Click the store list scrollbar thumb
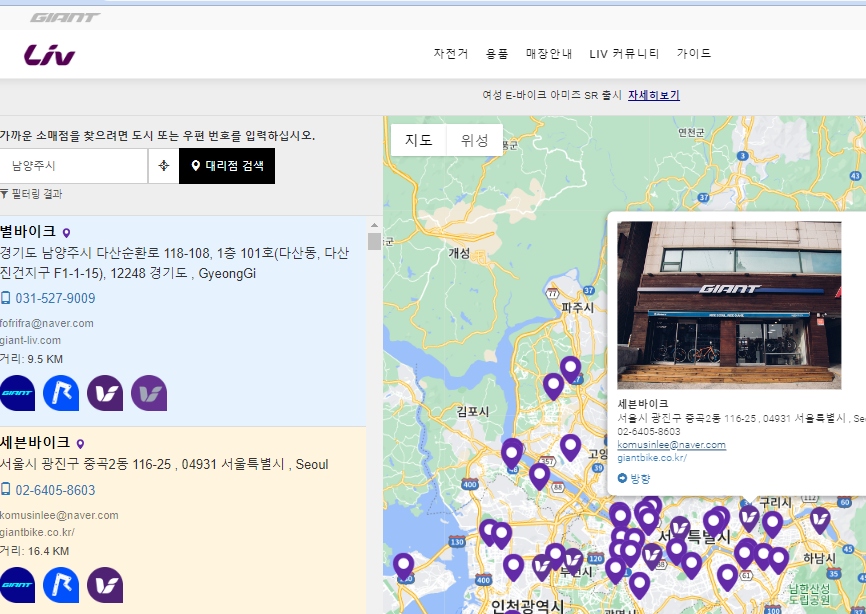This screenshot has width=866, height=614. click(x=374, y=241)
